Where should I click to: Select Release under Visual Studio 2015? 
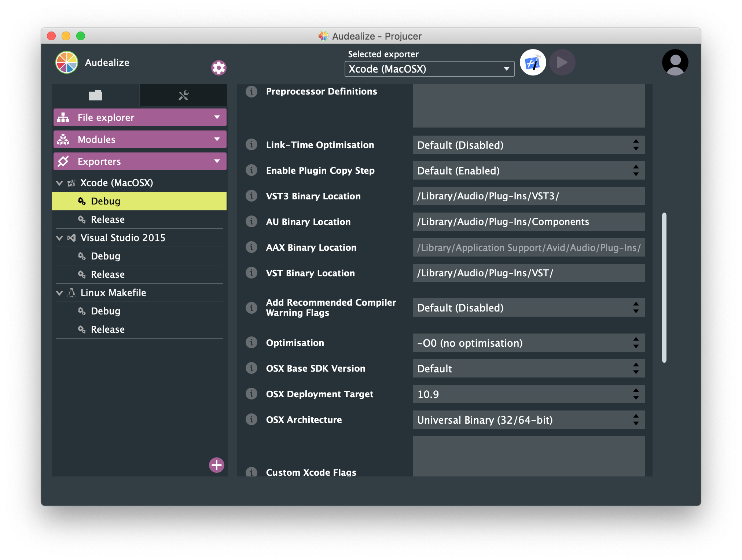coord(108,274)
